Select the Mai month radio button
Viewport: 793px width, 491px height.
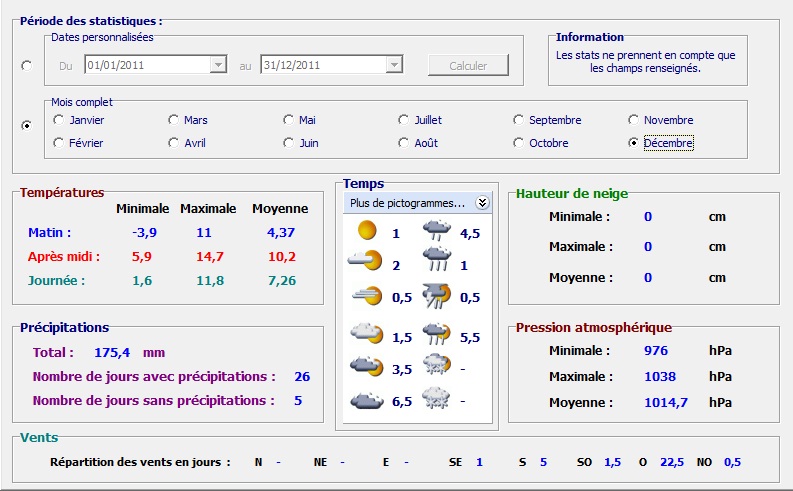[289, 120]
